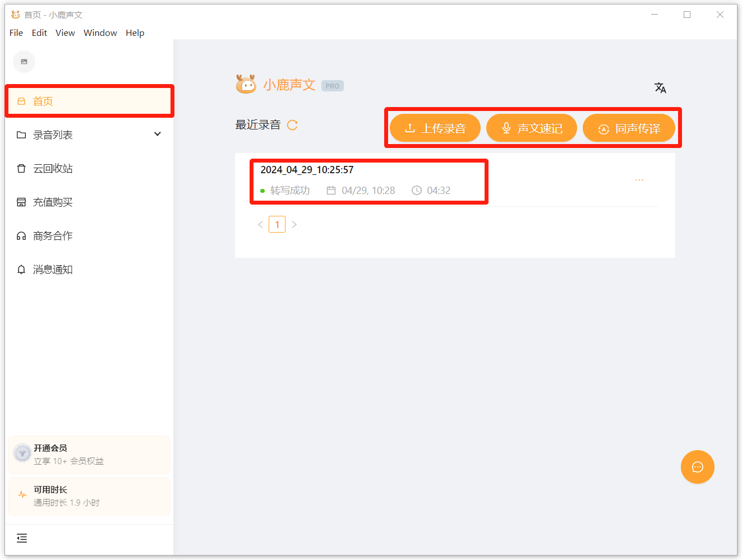
Task: Maximize the 小鹿声文 window
Action: click(687, 15)
